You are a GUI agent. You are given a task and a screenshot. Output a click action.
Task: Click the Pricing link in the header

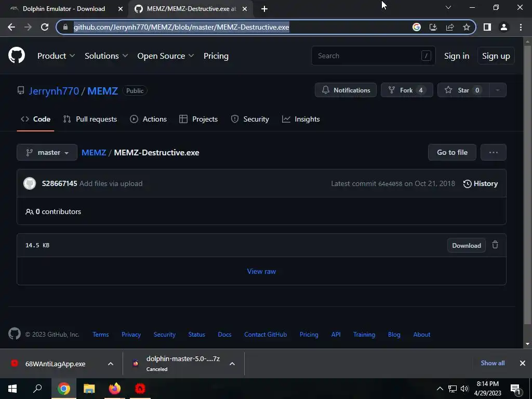click(x=216, y=56)
